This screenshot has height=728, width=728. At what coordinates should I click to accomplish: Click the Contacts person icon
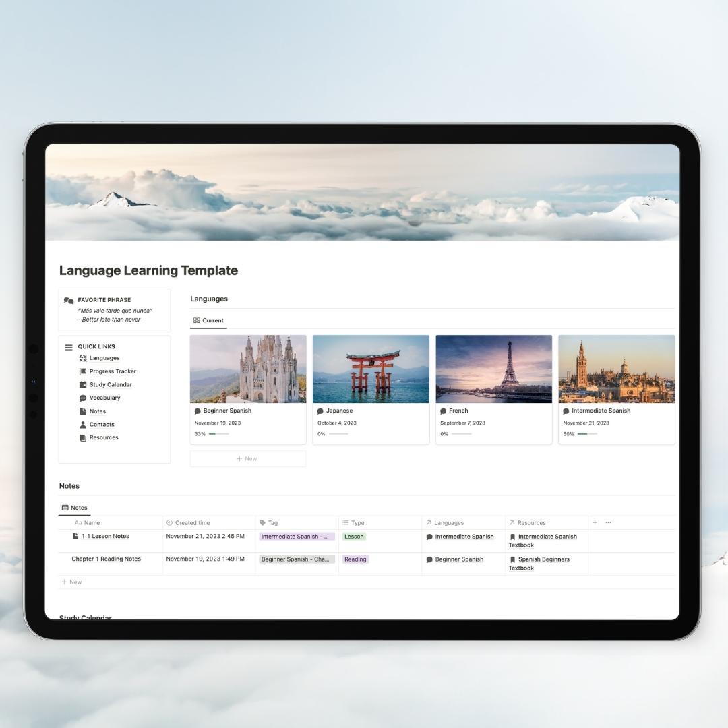(x=83, y=425)
